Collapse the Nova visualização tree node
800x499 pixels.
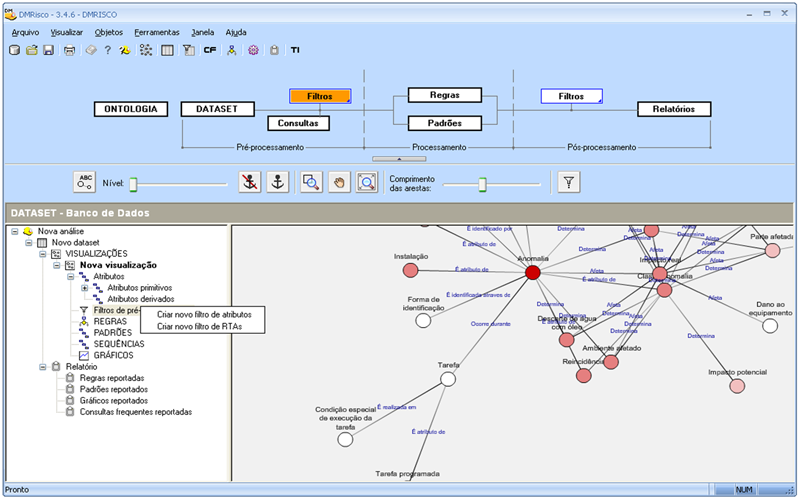57,265
